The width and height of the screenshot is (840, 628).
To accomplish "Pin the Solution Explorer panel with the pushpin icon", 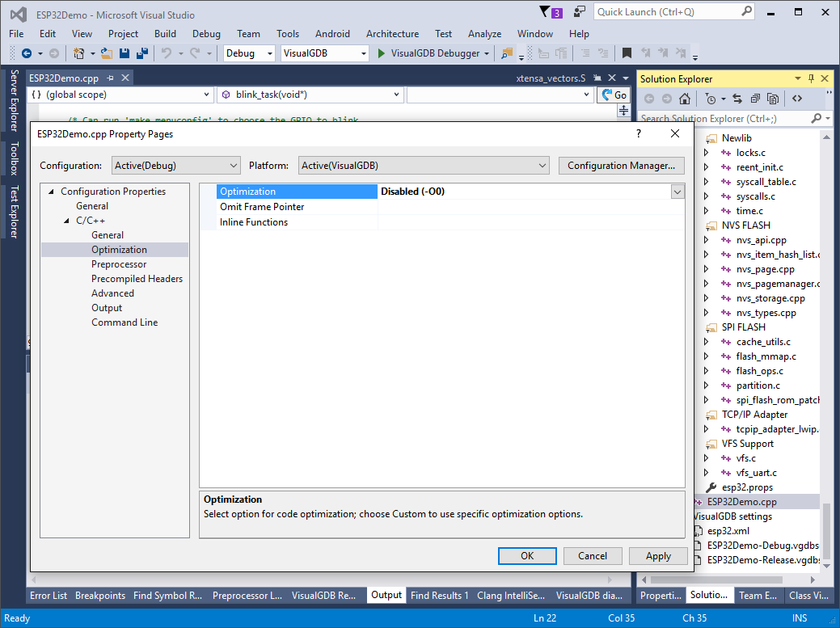I will tap(811, 78).
